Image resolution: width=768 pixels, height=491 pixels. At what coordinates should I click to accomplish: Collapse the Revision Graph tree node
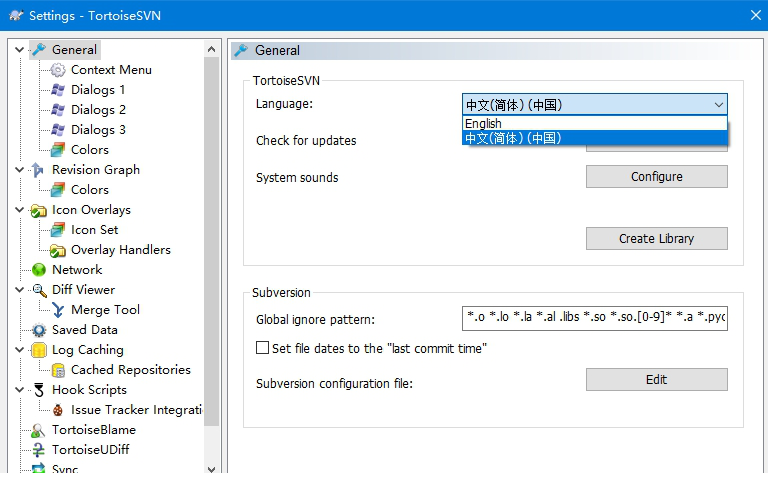click(19, 170)
